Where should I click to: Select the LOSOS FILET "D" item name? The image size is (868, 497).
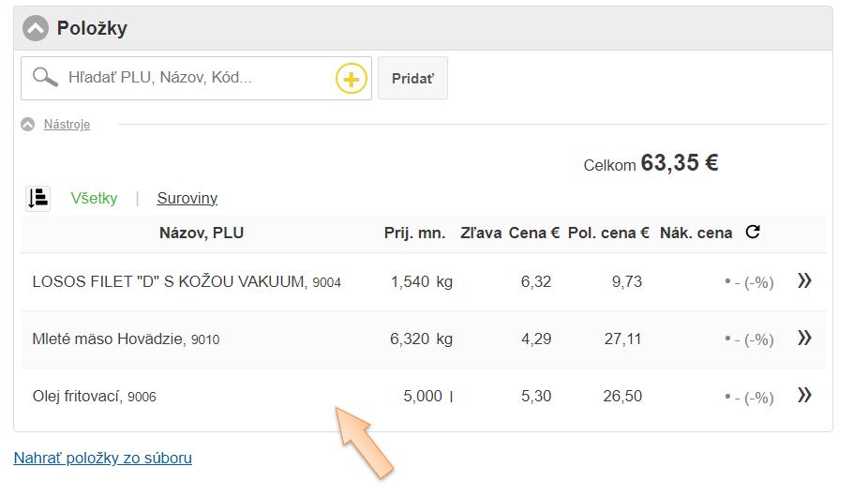click(169, 281)
